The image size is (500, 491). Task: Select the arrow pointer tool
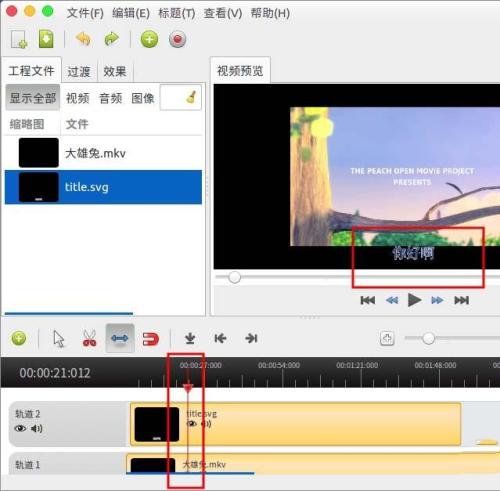coord(59,339)
